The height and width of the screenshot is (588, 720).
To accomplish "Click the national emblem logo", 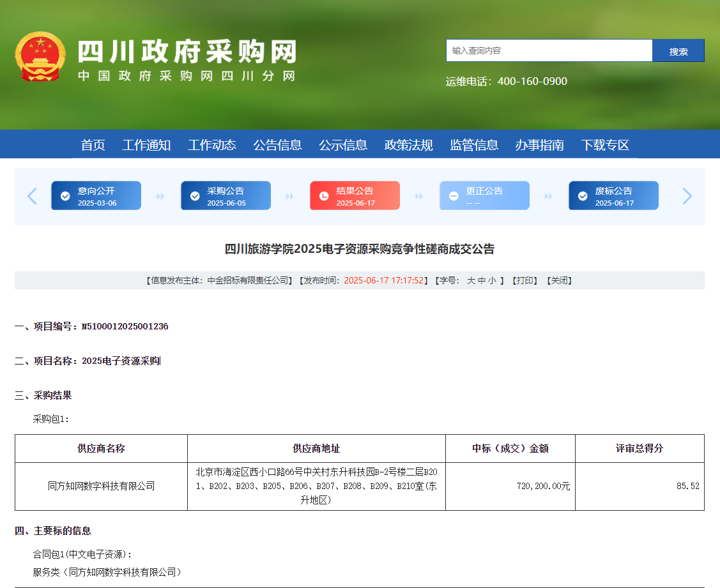I will 40,57.
